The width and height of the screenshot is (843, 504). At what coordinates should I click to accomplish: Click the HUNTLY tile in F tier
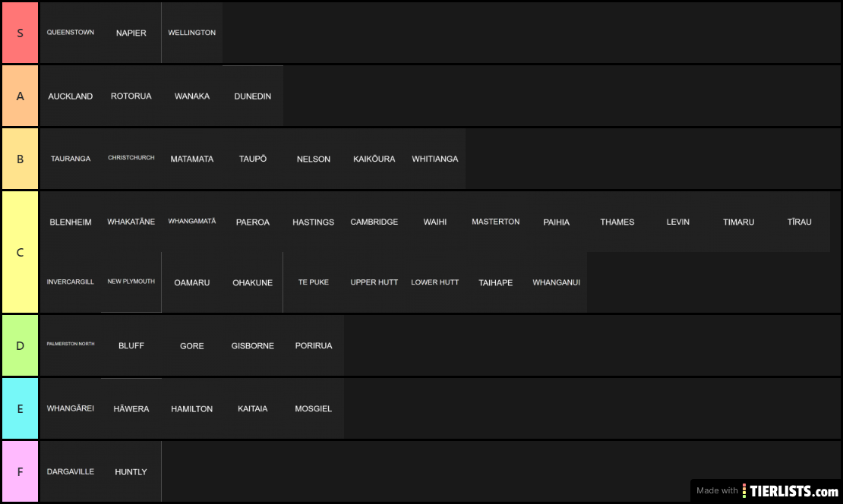[131, 472]
